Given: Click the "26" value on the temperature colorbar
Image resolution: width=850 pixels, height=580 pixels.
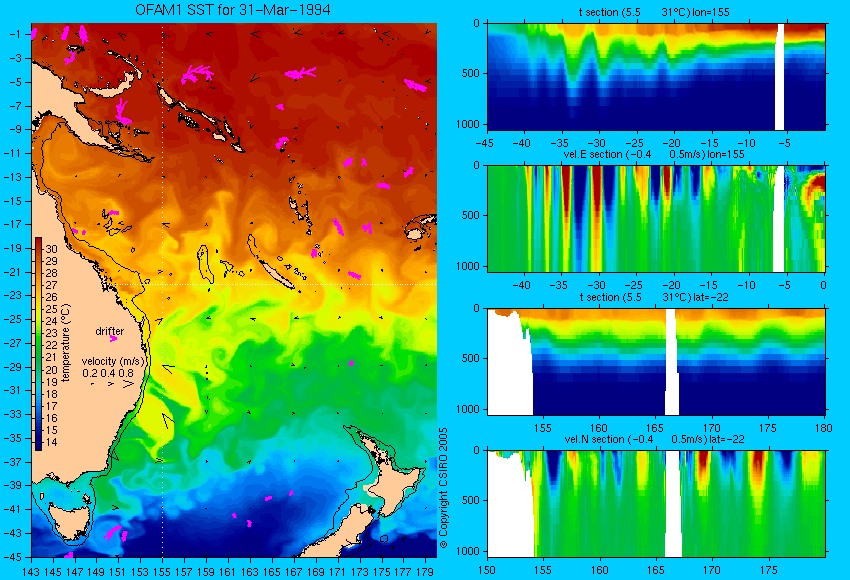Looking at the screenshot, I should tap(51, 297).
